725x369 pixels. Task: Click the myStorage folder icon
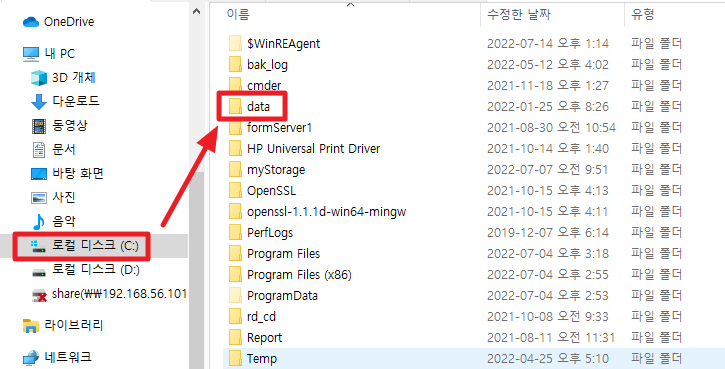(x=235, y=169)
